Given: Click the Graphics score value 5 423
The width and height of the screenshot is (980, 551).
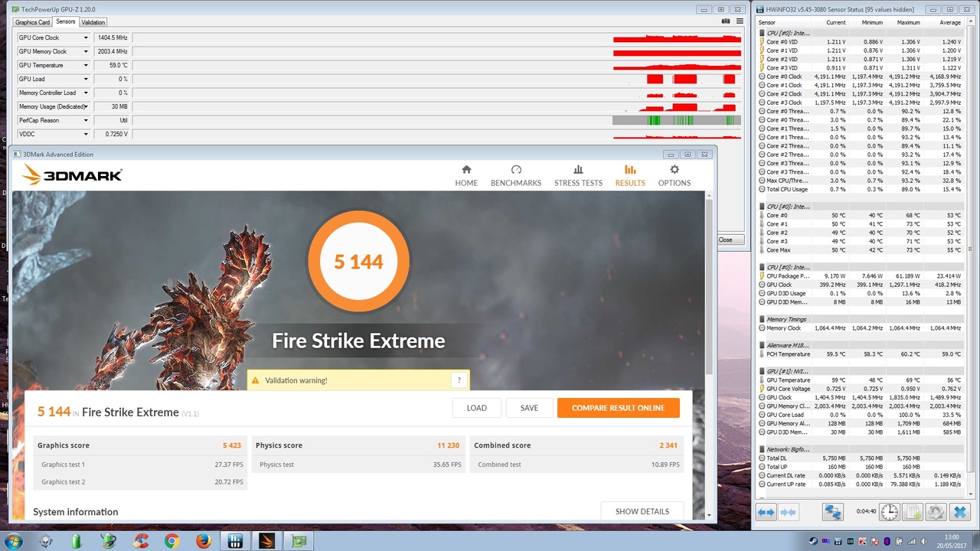Looking at the screenshot, I should coord(232,445).
